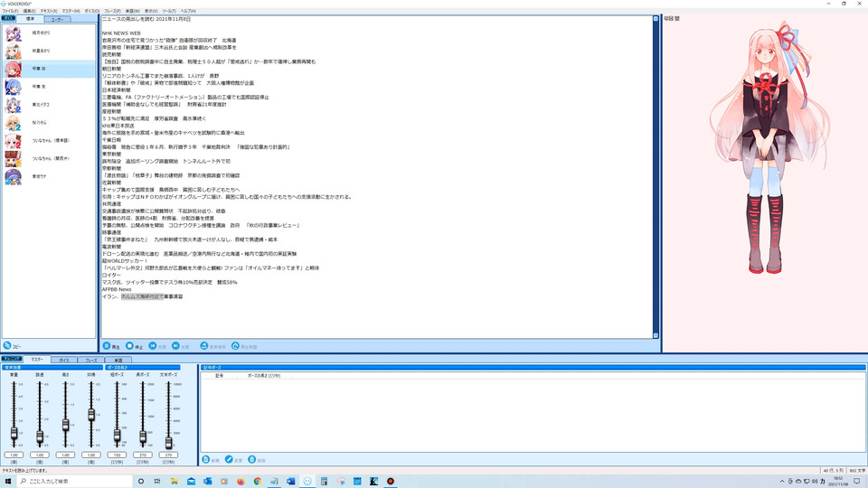Click the text editor scrollbar down arrow

click(656, 335)
